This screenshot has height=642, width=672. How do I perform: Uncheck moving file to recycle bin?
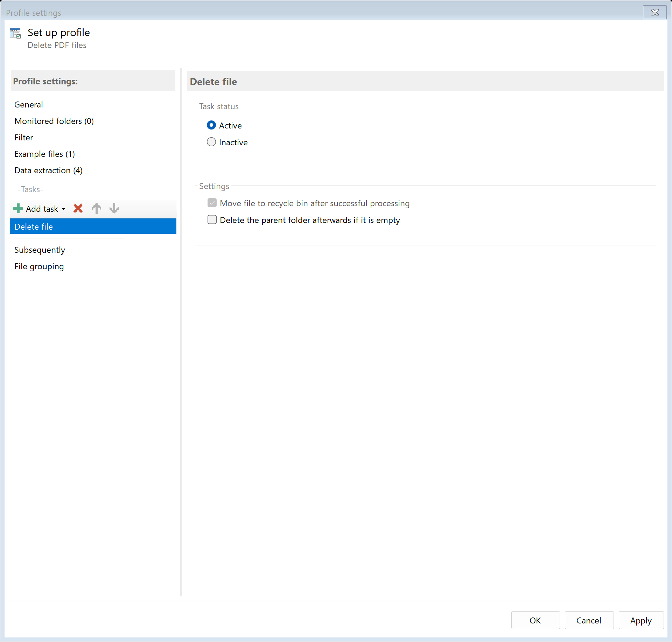[x=212, y=203]
